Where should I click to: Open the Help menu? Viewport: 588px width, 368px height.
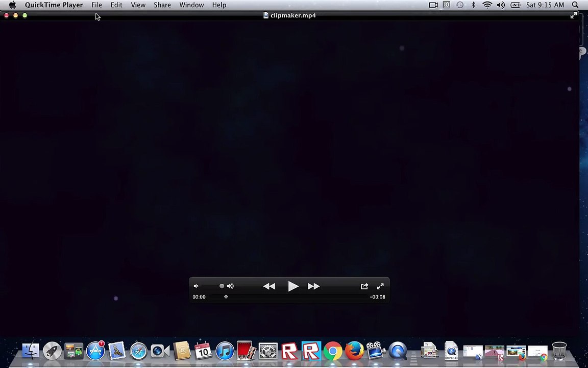219,5
